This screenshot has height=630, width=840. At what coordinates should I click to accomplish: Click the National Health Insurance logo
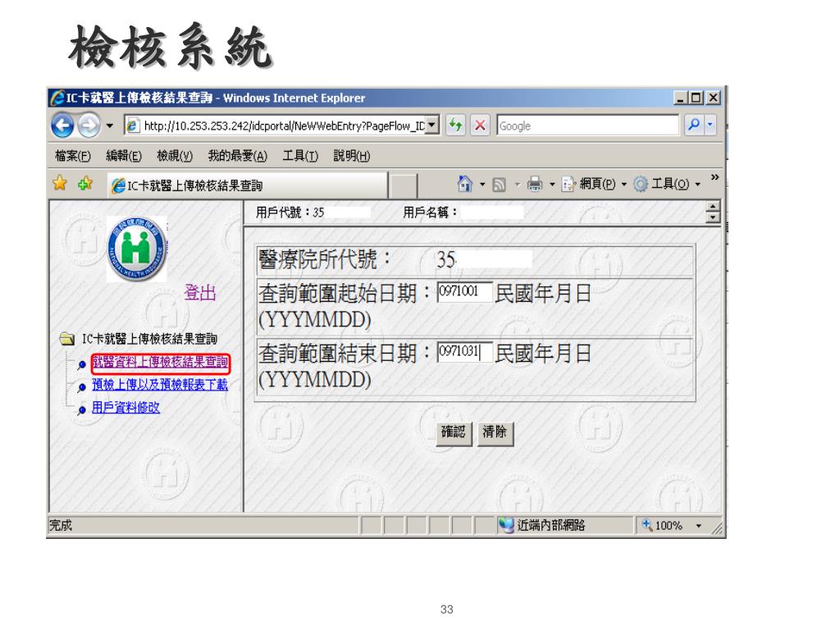[137, 249]
